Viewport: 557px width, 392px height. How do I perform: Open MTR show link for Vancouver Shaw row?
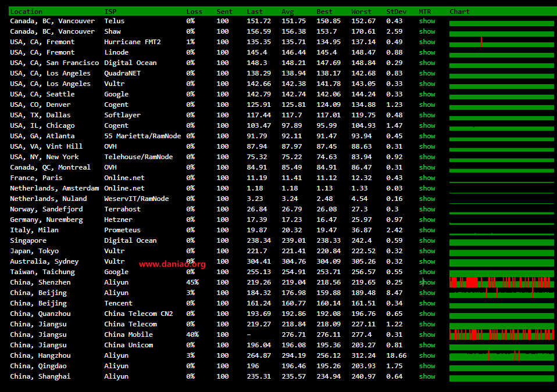pyautogui.click(x=427, y=31)
